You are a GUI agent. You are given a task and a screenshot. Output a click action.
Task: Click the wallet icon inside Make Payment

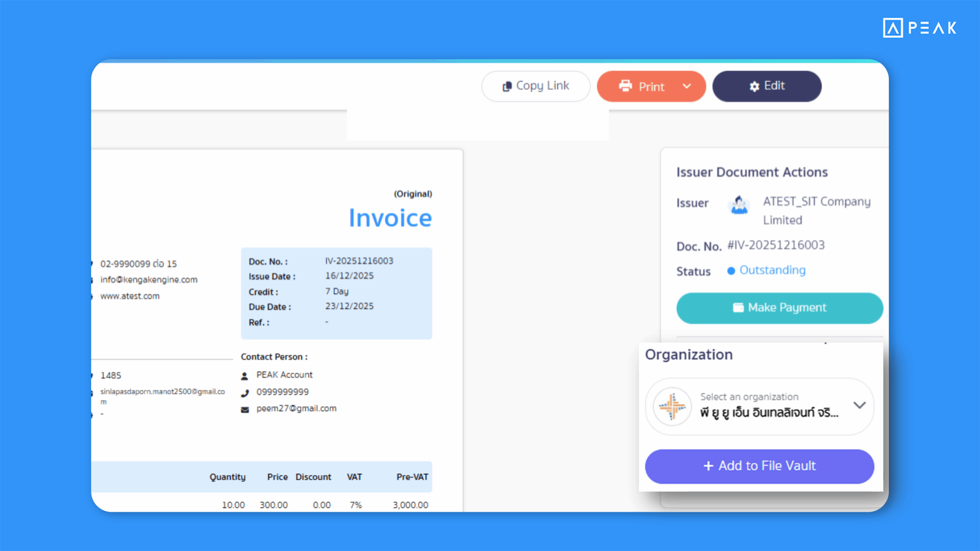click(738, 307)
